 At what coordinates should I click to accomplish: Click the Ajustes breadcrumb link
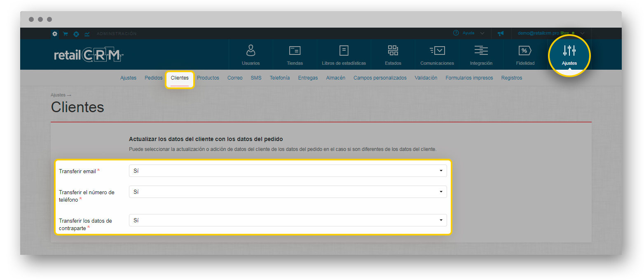pyautogui.click(x=58, y=95)
